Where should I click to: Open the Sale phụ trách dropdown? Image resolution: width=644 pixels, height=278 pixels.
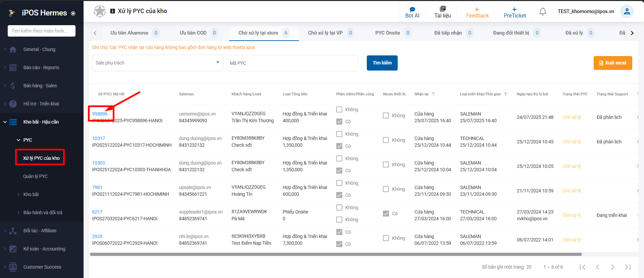tap(157, 63)
